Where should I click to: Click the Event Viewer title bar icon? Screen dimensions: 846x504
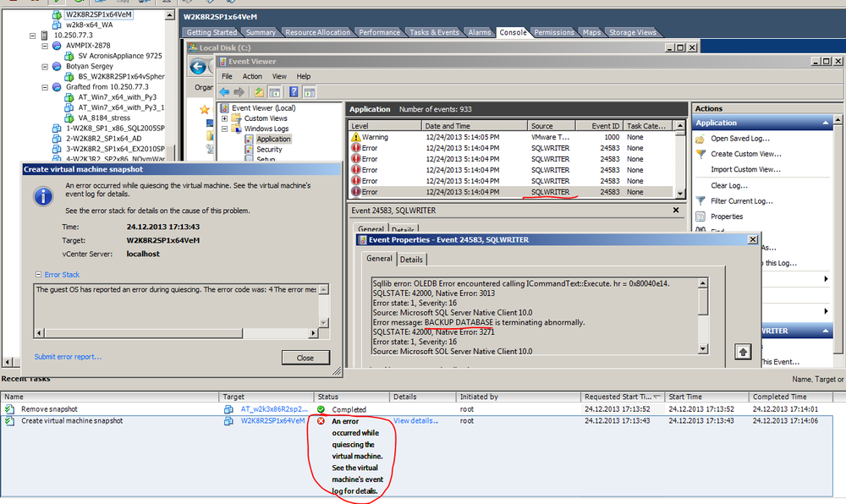click(222, 62)
